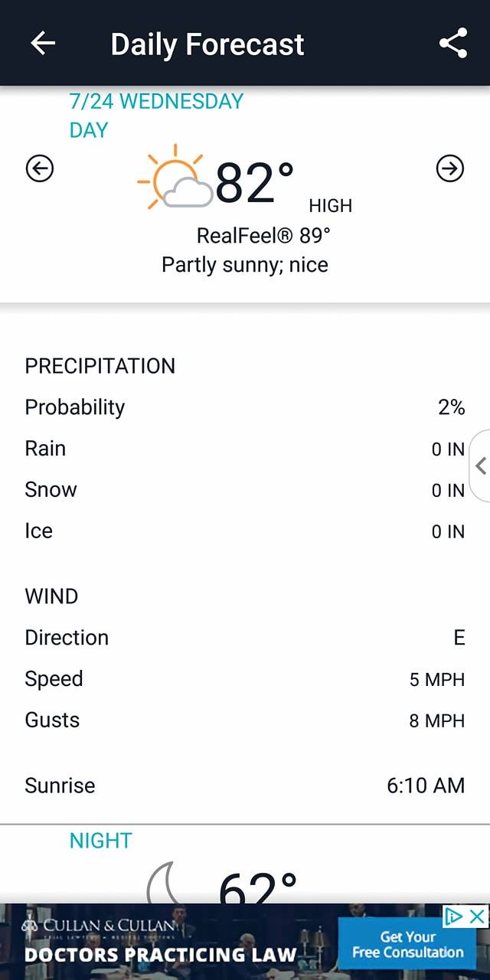Screen dimensions: 490x980
Task: Go to previous day's forecast
Action: [40, 168]
